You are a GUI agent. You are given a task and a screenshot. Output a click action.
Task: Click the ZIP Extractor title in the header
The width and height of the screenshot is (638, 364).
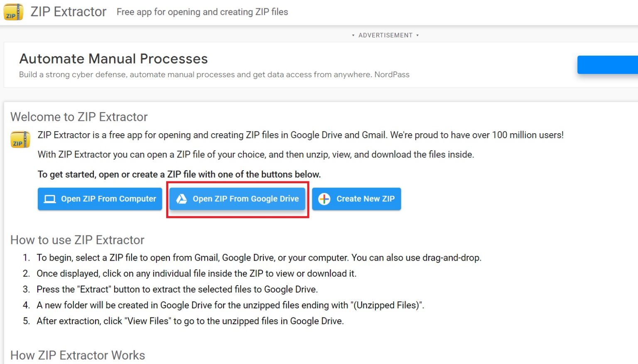pos(69,12)
